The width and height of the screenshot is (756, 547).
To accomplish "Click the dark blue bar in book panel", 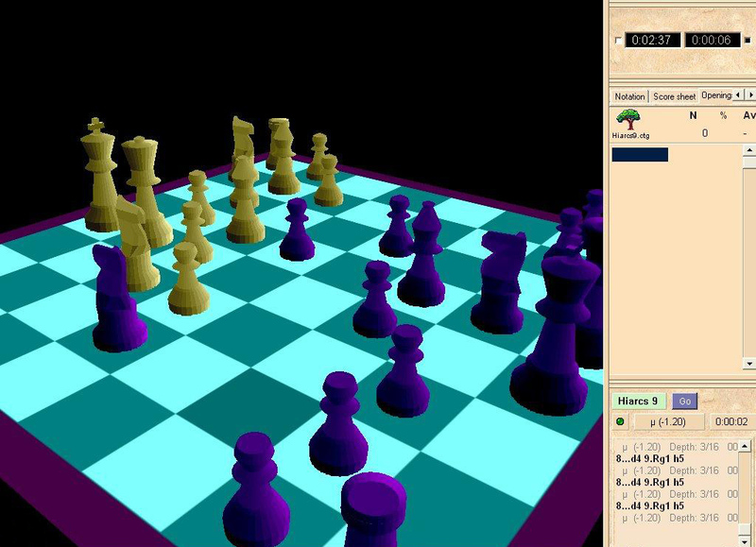I will point(640,154).
